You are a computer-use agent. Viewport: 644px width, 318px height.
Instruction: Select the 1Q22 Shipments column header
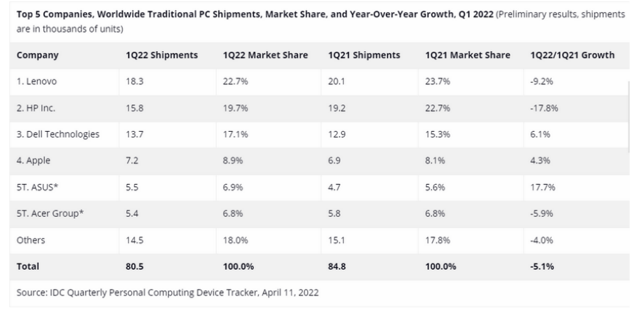tap(162, 55)
